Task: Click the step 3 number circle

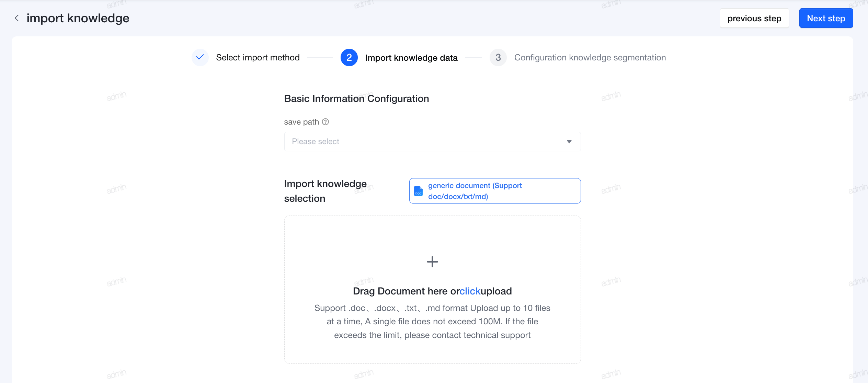Action: pyautogui.click(x=498, y=57)
